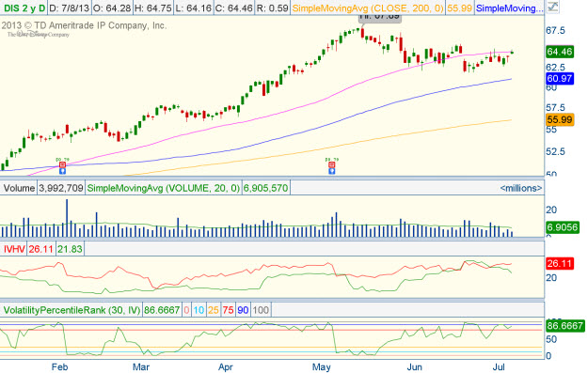
Task: Click the pink 0 level label
Action: click(187, 310)
